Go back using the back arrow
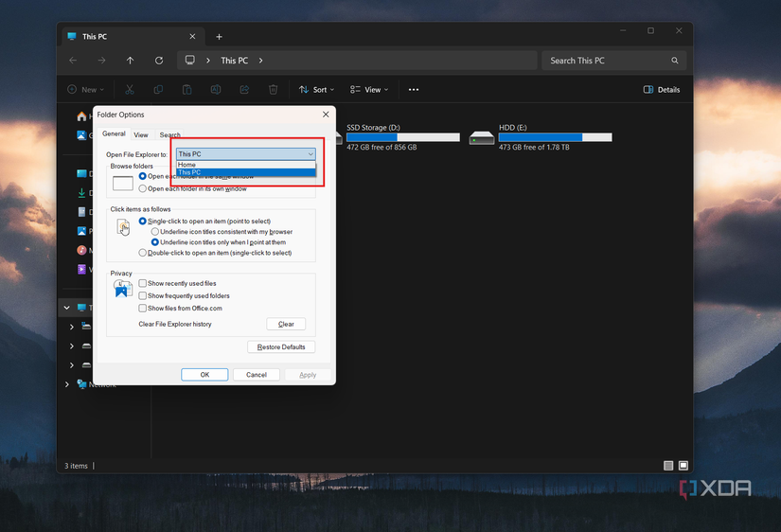Screen dimensions: 781x532 click(x=73, y=61)
